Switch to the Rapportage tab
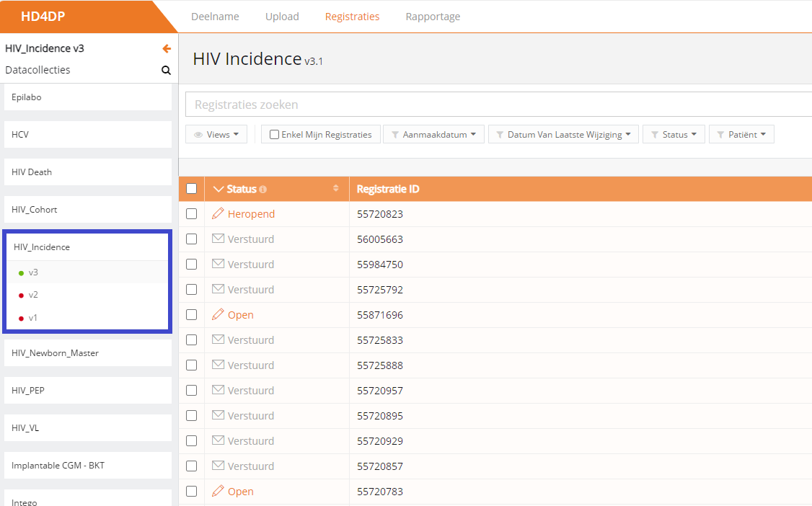The width and height of the screenshot is (812, 506). 433,17
